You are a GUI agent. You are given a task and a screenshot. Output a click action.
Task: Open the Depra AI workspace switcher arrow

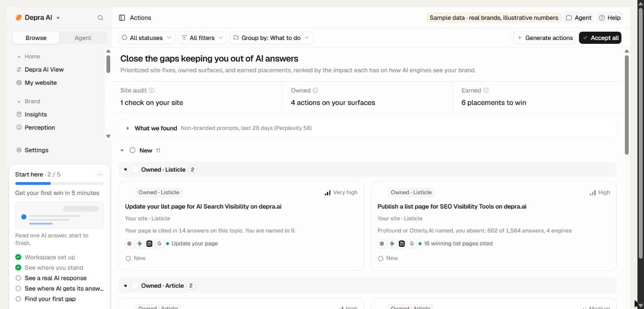58,18
